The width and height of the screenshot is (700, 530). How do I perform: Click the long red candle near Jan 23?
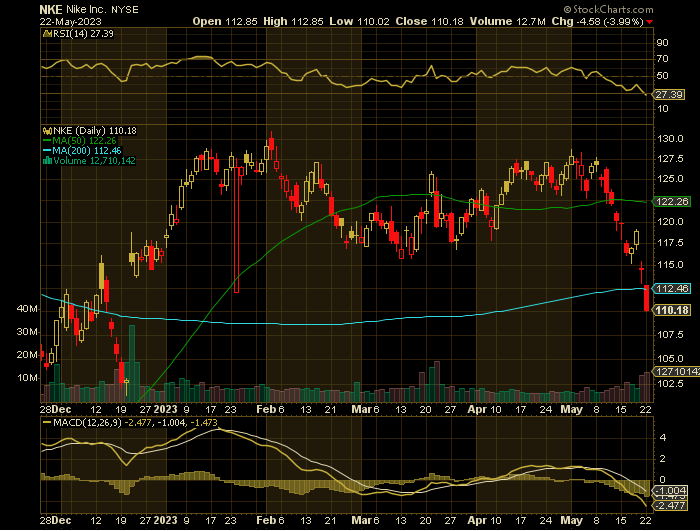[236, 229]
